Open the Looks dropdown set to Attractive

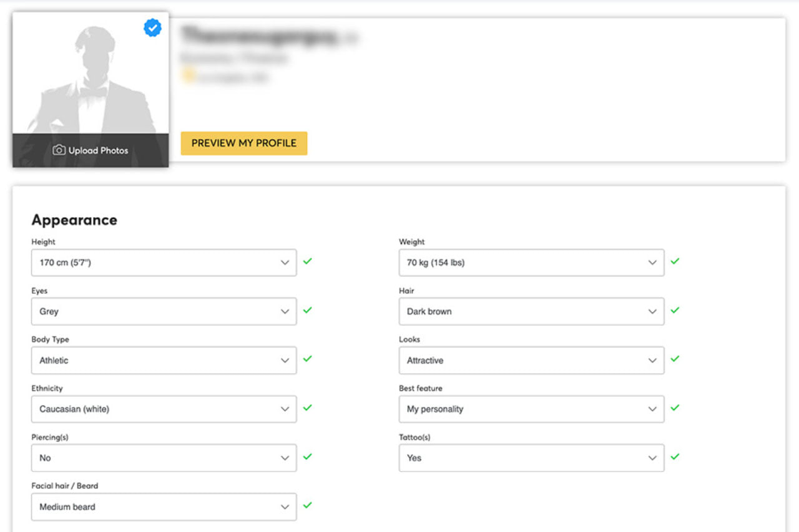click(531, 360)
